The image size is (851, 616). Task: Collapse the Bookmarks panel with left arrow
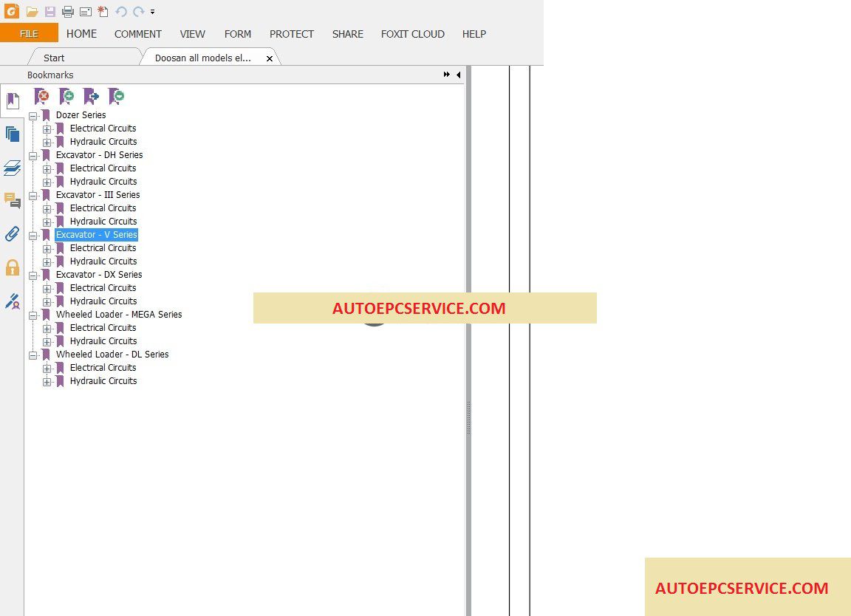(459, 75)
